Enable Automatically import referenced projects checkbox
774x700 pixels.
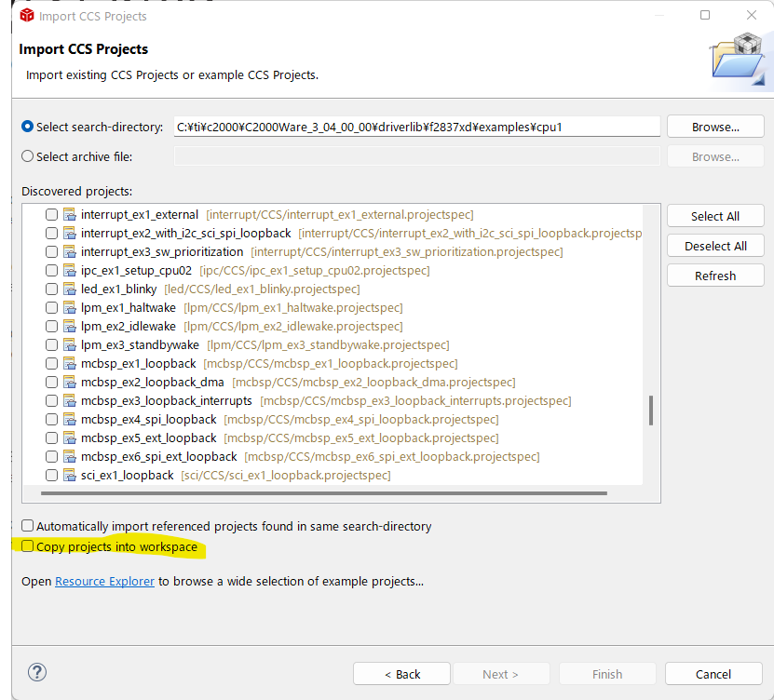click(x=28, y=526)
